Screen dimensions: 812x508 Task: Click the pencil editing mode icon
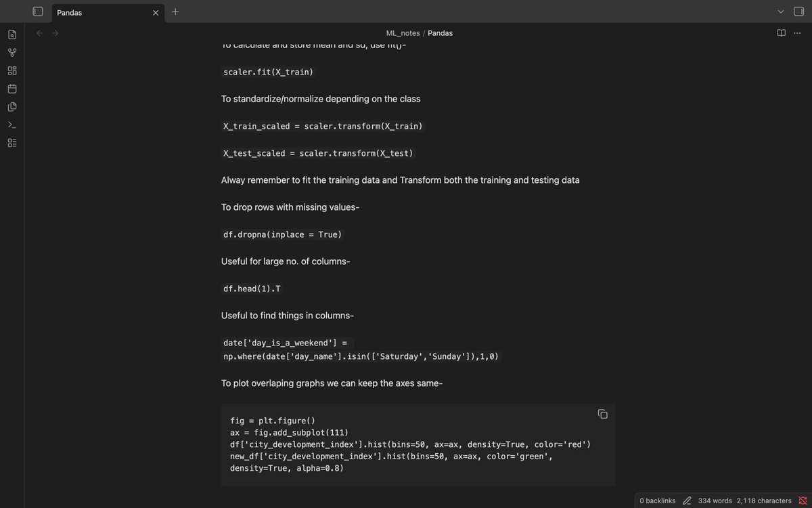(x=687, y=501)
